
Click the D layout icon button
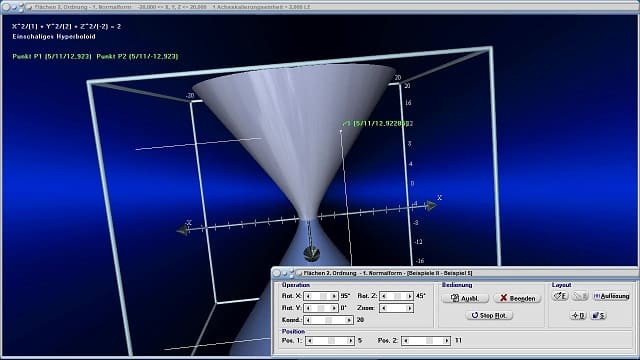pos(578,316)
